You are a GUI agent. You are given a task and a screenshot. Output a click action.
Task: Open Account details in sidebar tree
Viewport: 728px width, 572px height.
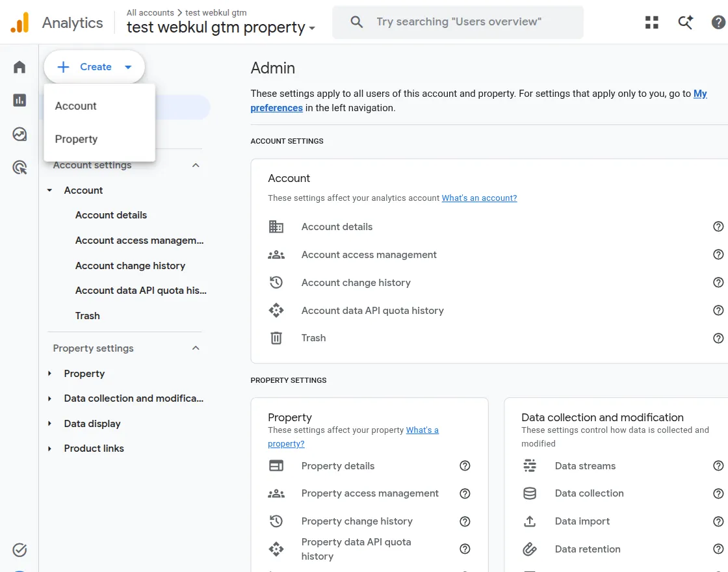coord(111,215)
